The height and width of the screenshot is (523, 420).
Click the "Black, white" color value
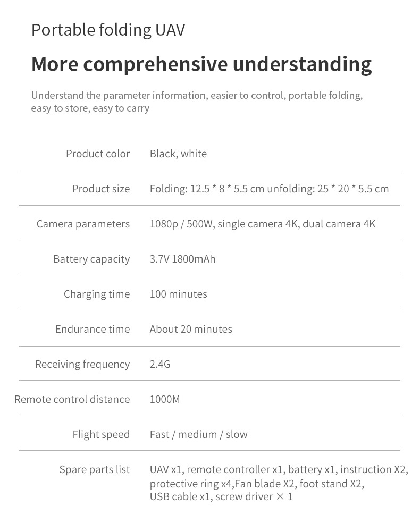178,154
